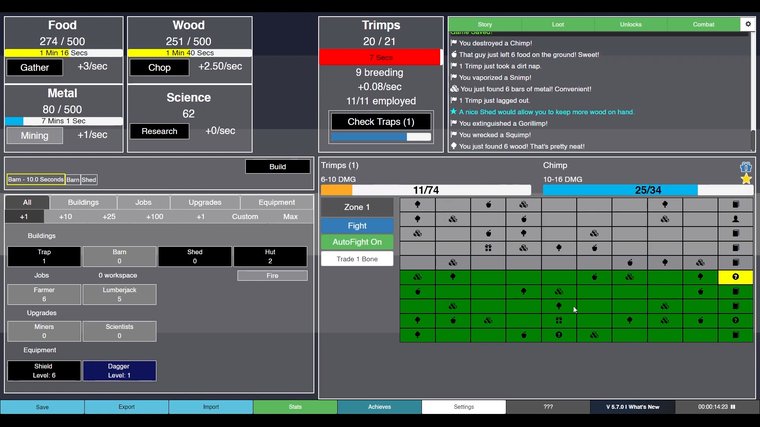Switch to the Buildings tab
The image size is (760, 427).
[x=83, y=202]
